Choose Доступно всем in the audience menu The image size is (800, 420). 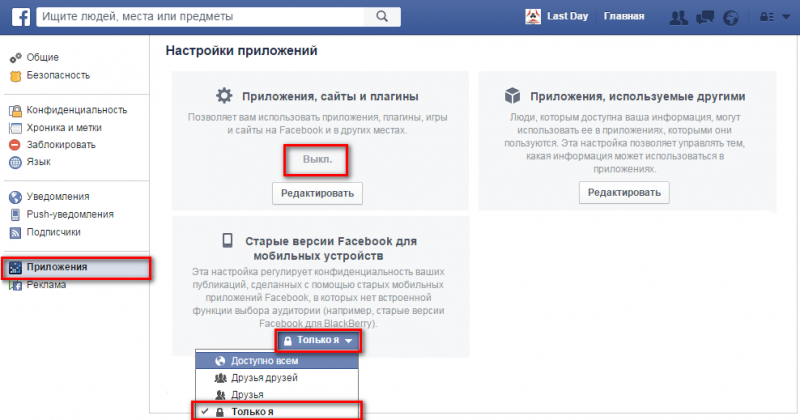(x=277, y=361)
